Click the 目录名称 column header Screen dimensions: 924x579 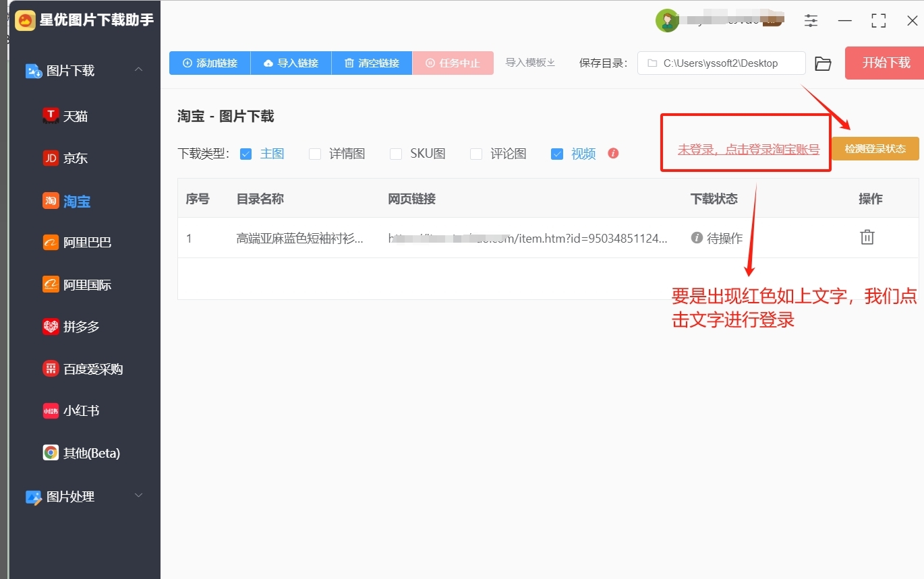coord(260,199)
